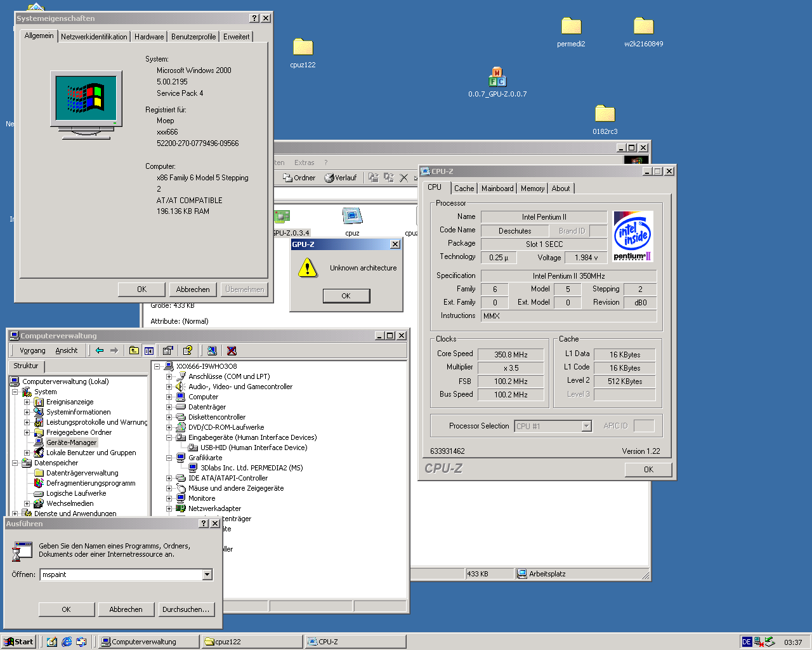Expand the Systeminformationen tree node

(x=27, y=412)
